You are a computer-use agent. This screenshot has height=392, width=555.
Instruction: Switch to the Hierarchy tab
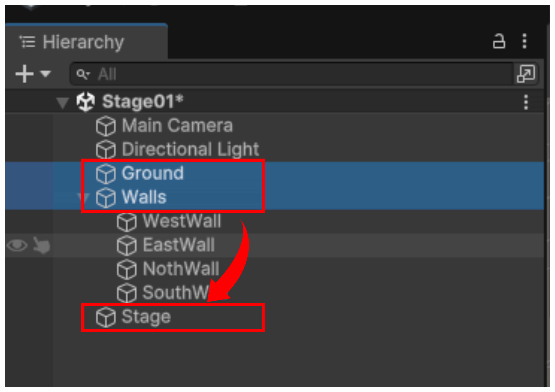click(x=83, y=42)
